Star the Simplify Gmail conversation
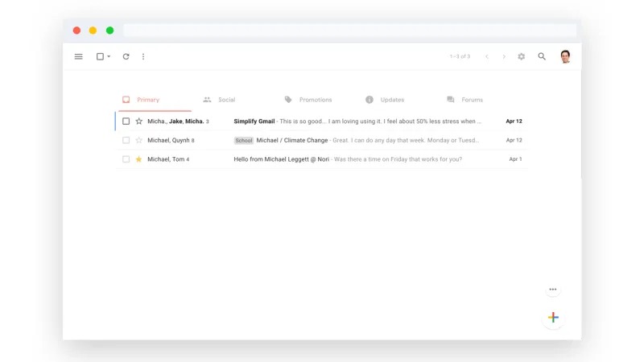644x362 pixels. (138, 121)
